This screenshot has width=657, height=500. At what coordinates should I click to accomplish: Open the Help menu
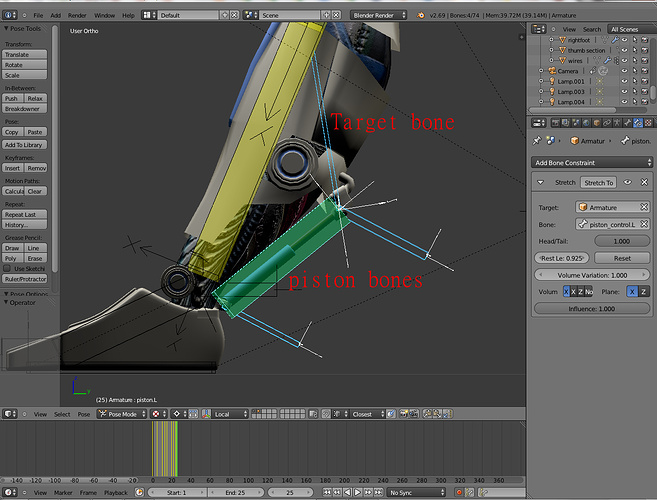[x=128, y=15]
